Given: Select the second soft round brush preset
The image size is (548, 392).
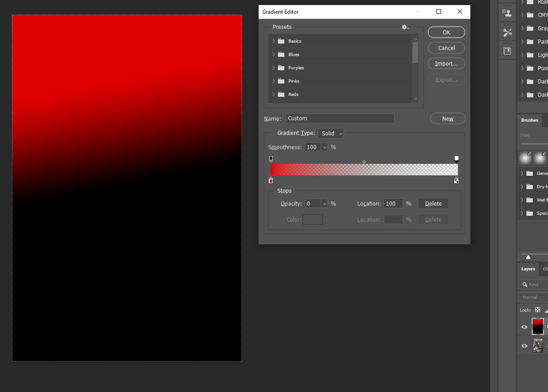Looking at the screenshot, I should [x=540, y=157].
